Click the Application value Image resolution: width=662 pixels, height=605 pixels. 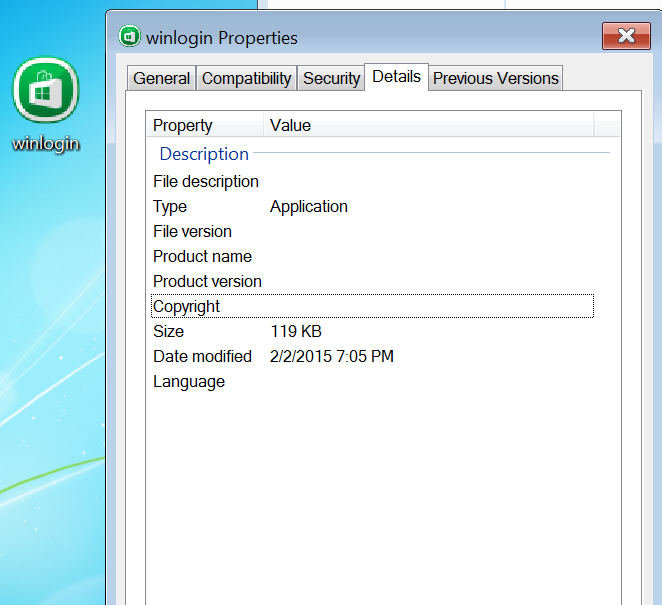(x=309, y=206)
